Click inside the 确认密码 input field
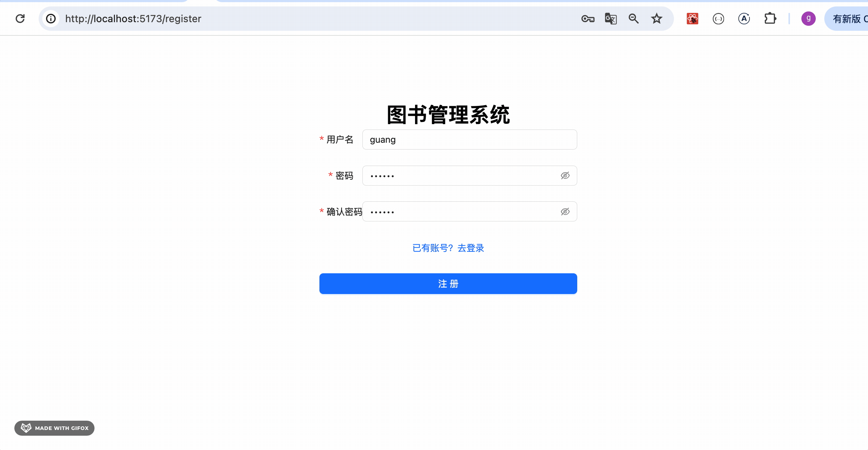868x450 pixels. [x=462, y=212]
